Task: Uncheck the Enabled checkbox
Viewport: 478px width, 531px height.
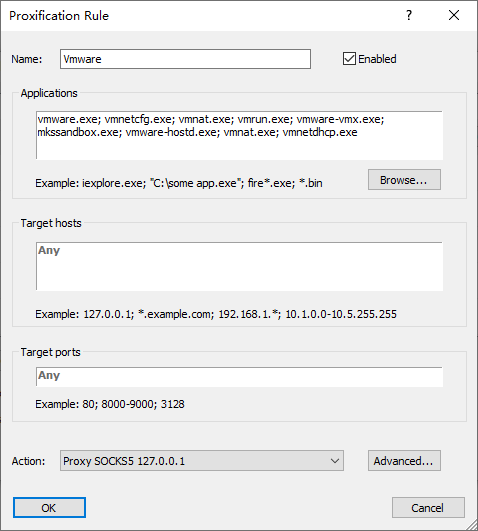Action: [349, 59]
